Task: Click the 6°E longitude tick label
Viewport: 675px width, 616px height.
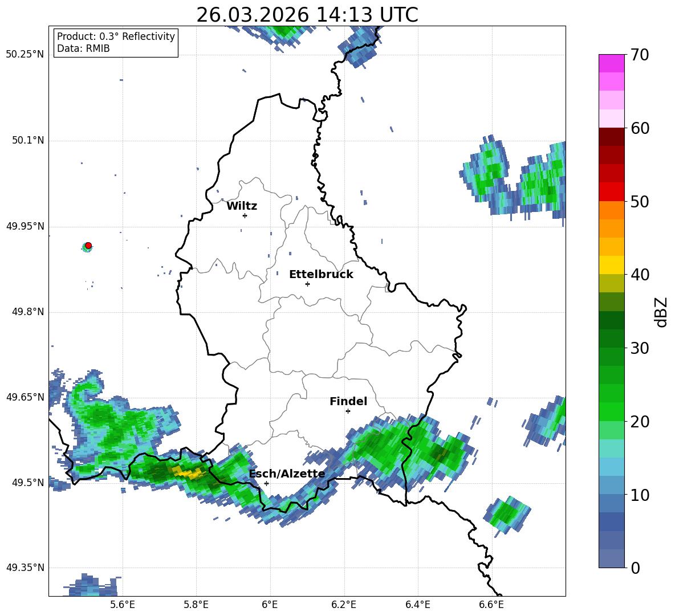Action: click(x=270, y=605)
